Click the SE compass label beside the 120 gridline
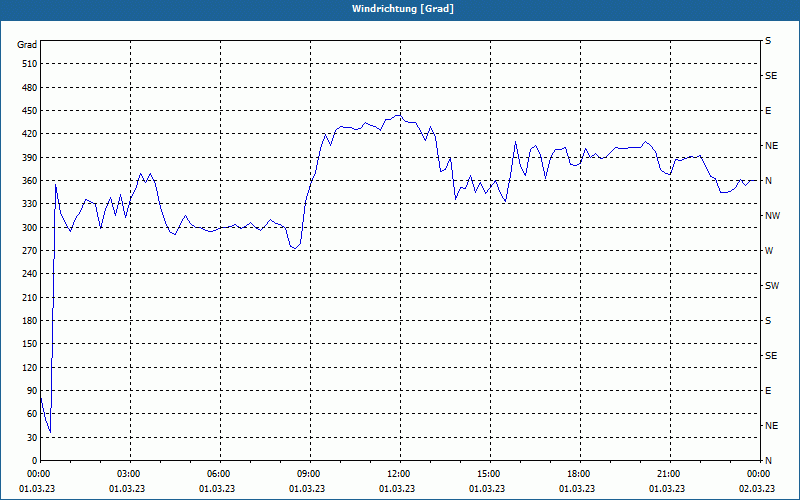800x500 pixels. (771, 356)
